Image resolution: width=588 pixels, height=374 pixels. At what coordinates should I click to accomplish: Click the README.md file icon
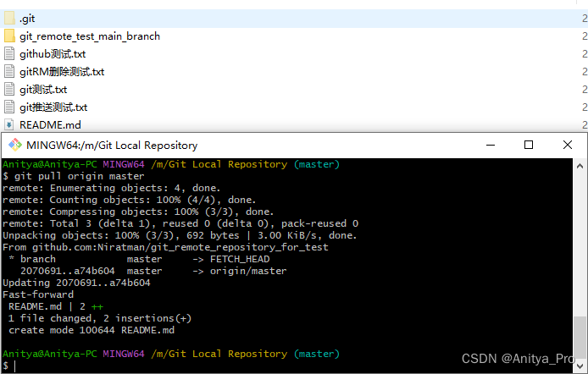(9, 124)
